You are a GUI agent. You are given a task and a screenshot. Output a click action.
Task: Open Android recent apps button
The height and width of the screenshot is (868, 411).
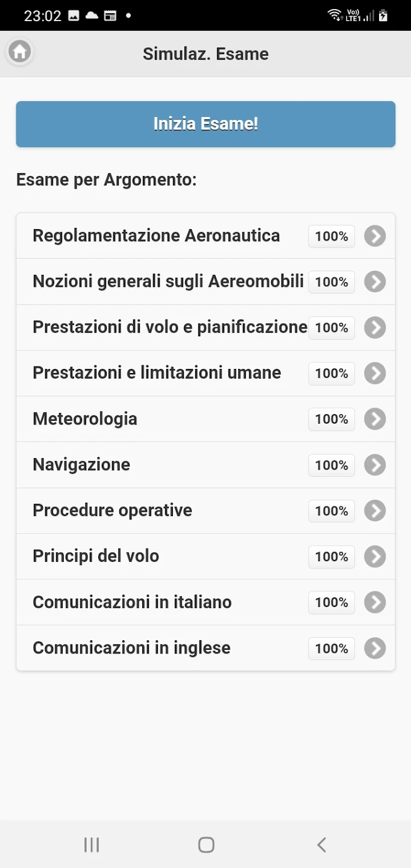(92, 844)
